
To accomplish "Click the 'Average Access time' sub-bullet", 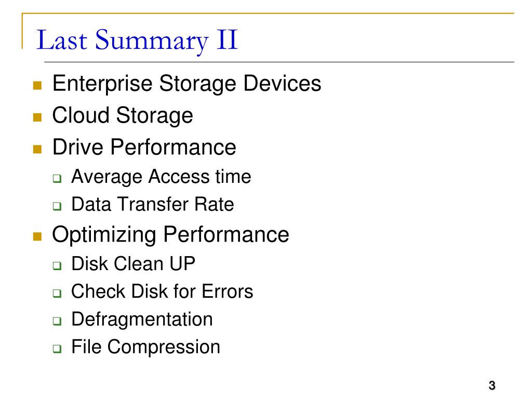I will tap(161, 177).
